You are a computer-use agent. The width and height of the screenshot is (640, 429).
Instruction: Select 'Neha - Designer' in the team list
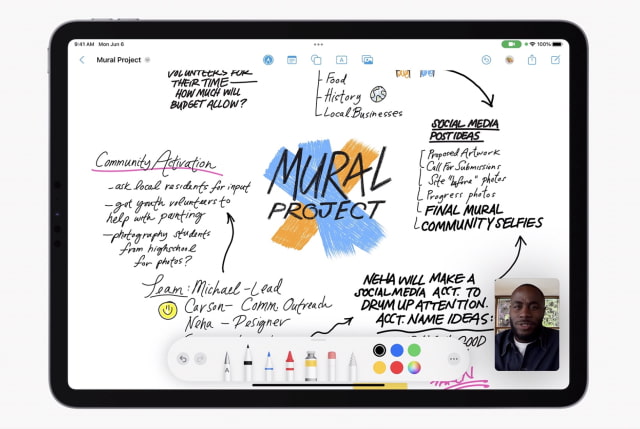[x=237, y=323]
